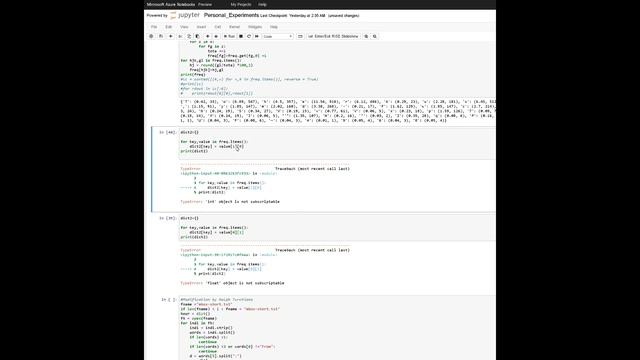Open the Insert menu
This screenshot has width=640, height=360.
(x=201, y=27)
